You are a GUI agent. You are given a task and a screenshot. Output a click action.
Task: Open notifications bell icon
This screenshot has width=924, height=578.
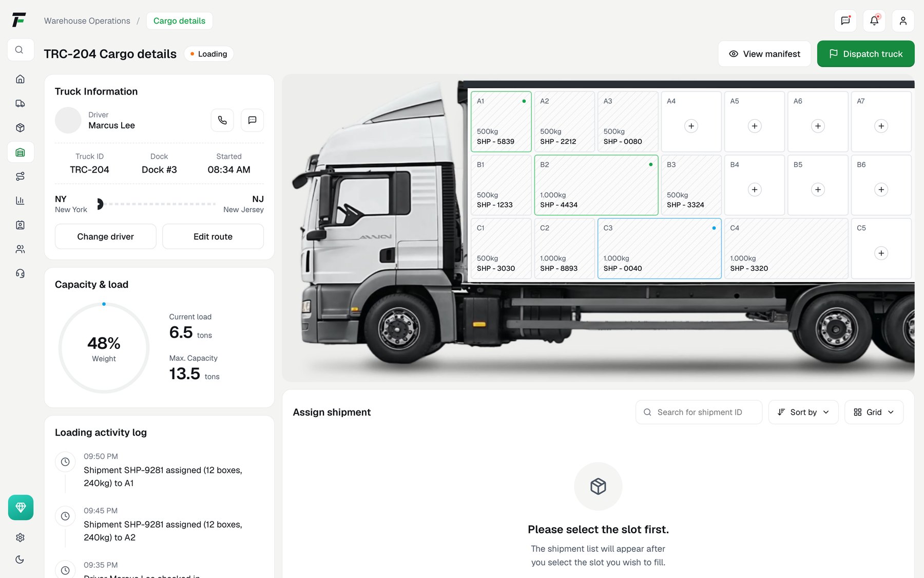tap(874, 21)
